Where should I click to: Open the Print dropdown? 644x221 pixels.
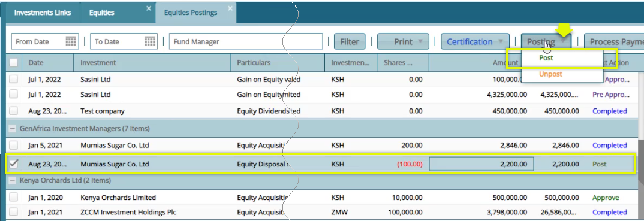click(403, 41)
